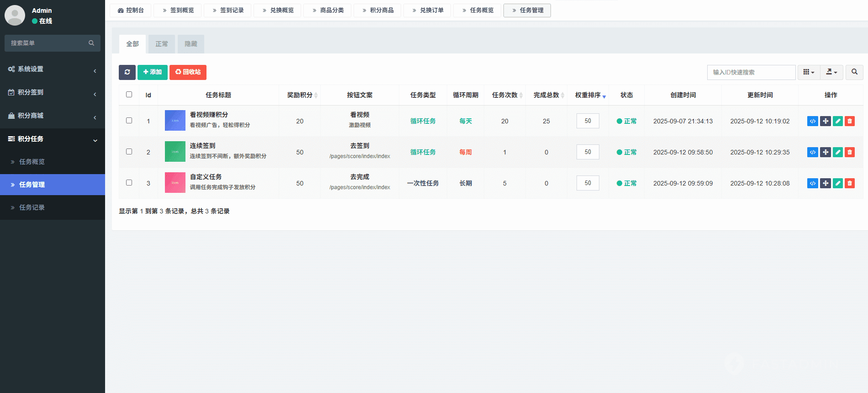Click the green edit pencil for task 2
868x393 pixels.
(837, 152)
